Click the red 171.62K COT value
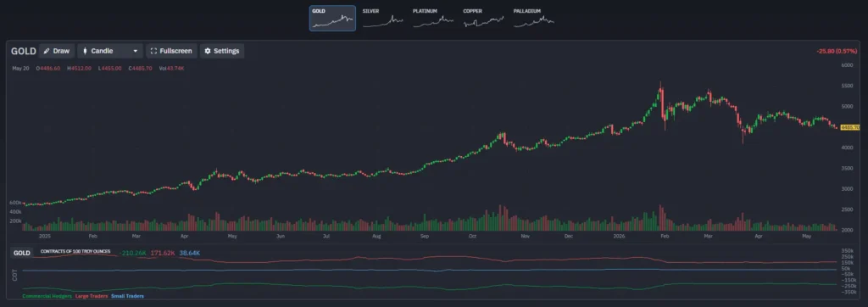The image size is (868, 307). (x=164, y=253)
